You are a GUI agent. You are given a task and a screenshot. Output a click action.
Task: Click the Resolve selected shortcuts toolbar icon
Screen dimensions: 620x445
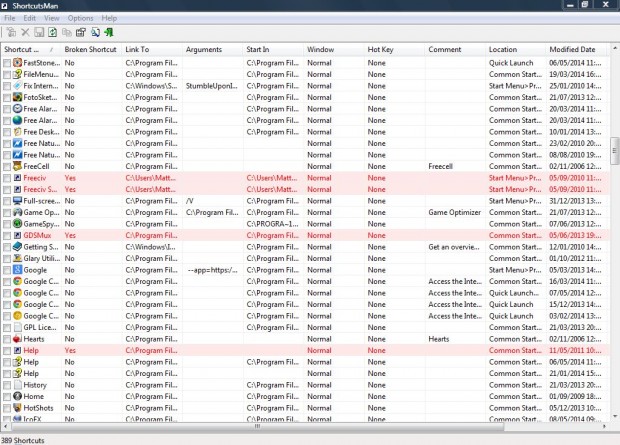coord(11,32)
